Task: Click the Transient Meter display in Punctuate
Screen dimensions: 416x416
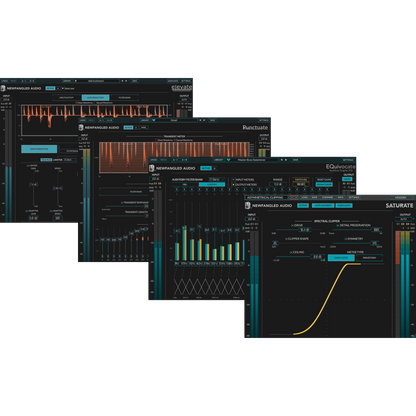Action: [x=174, y=157]
